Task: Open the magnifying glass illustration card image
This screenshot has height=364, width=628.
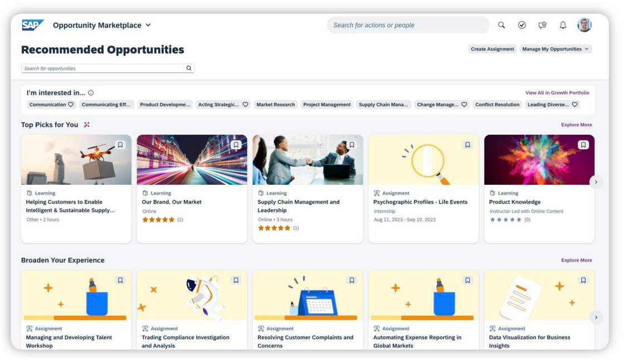Action: click(x=423, y=160)
